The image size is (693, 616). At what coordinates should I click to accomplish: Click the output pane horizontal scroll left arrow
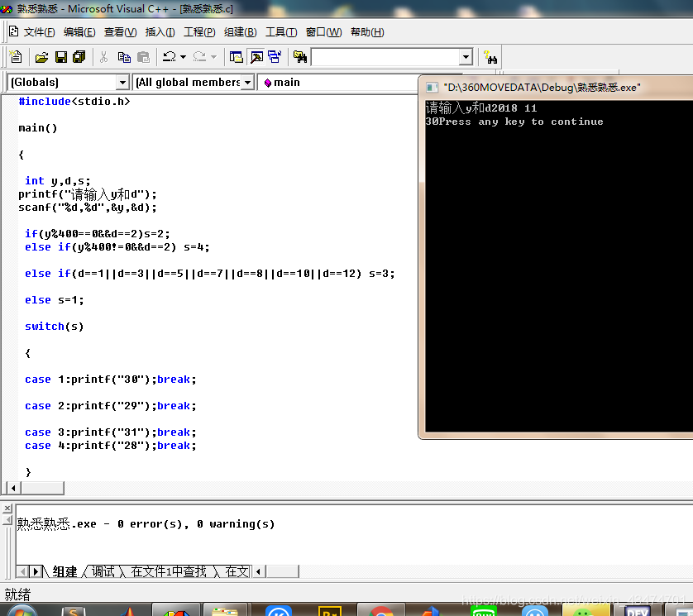pyautogui.click(x=258, y=572)
